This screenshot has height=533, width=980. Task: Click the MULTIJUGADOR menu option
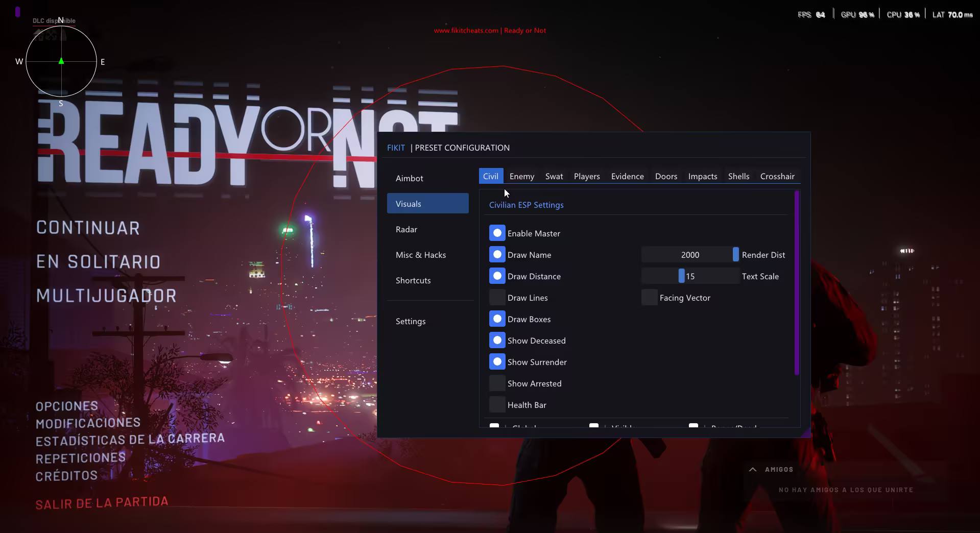106,296
